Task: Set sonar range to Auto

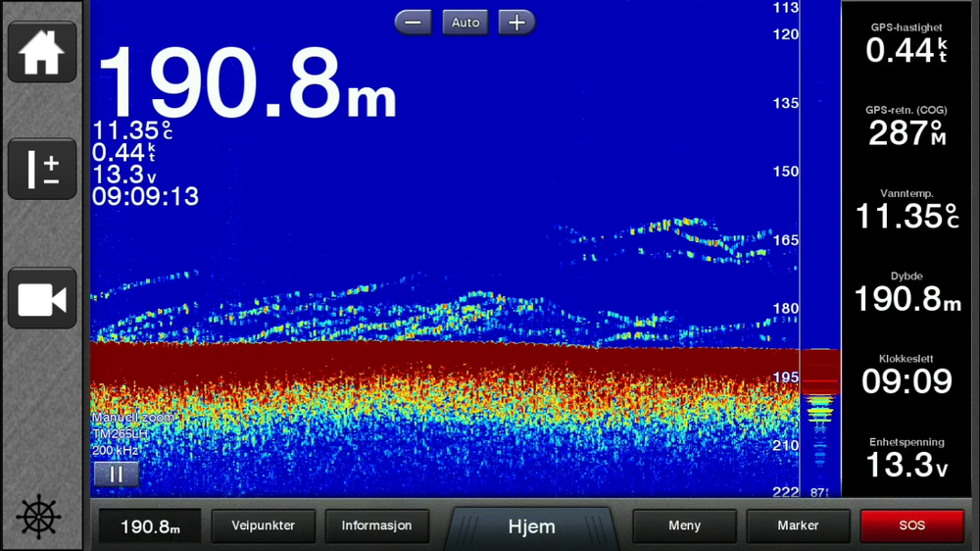Action: pyautogui.click(x=465, y=23)
